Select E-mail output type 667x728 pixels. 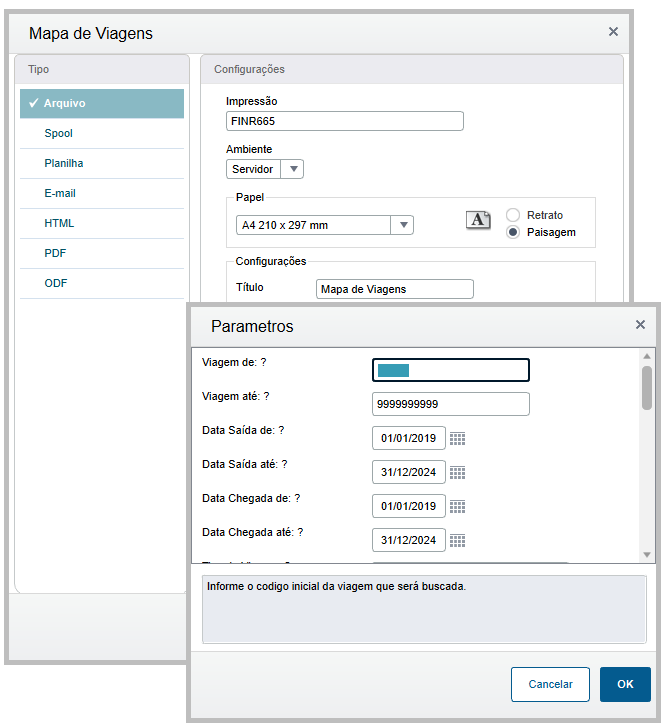[102, 194]
